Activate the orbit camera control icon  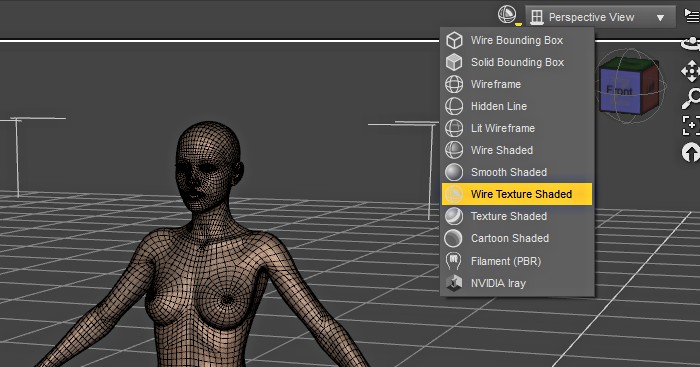691,44
